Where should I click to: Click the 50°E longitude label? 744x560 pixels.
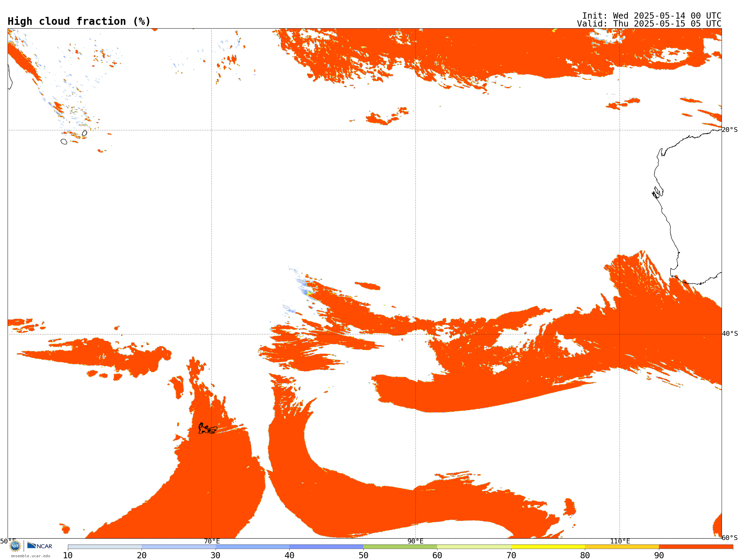(8, 541)
